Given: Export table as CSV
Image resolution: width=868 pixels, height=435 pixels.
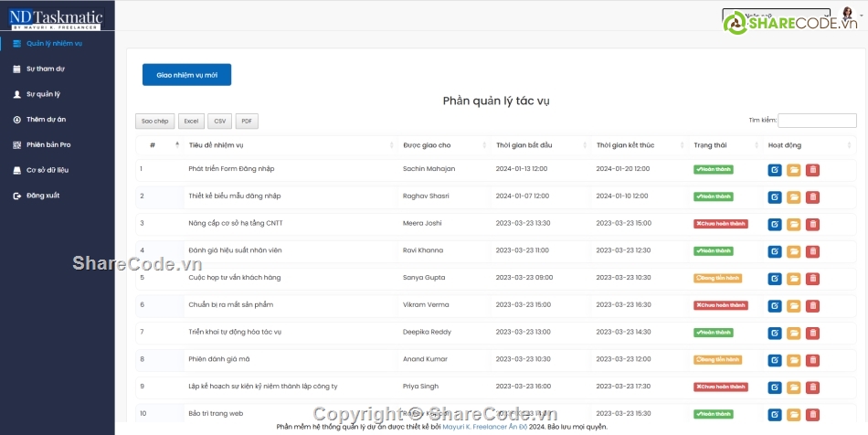Looking at the screenshot, I should [x=220, y=122].
